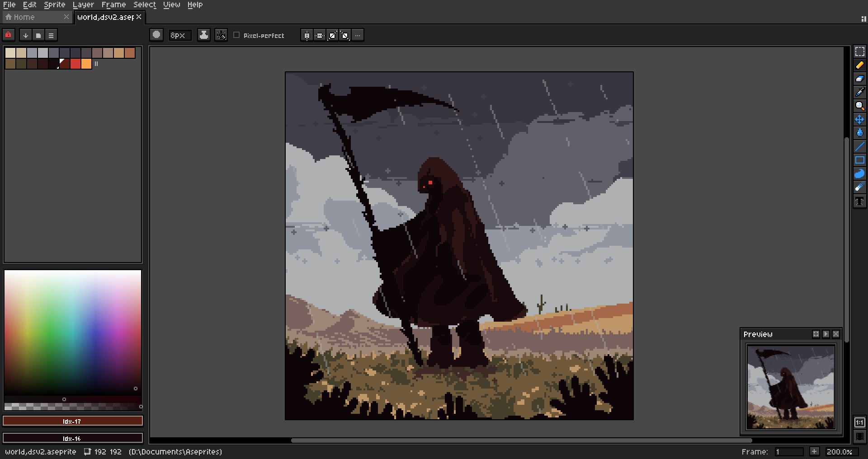Select the Contour blob tool

pos(859,173)
